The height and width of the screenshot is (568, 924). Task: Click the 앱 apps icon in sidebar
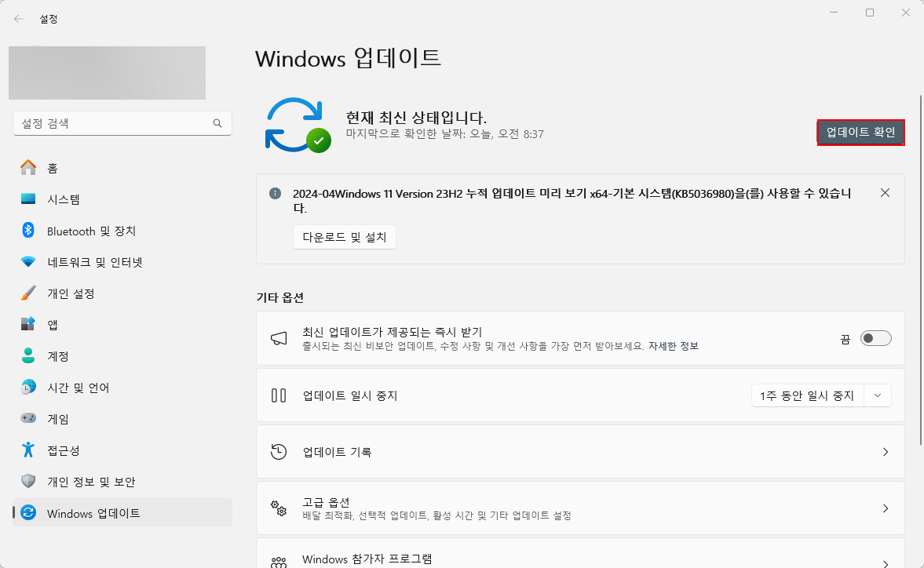[28, 324]
